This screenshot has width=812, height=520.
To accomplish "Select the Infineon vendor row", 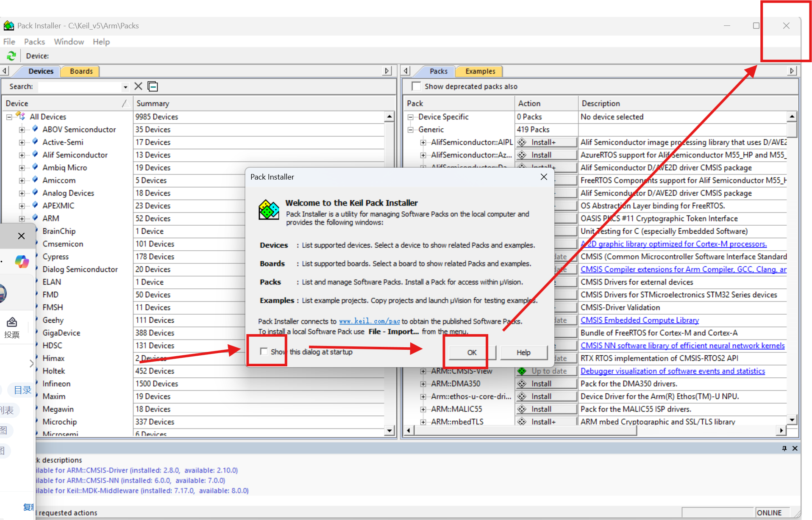I will click(x=56, y=384).
